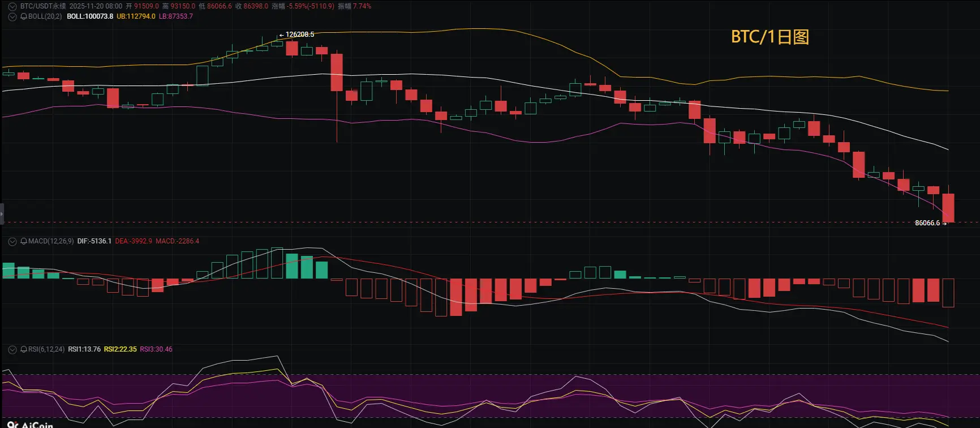Image resolution: width=980 pixels, height=428 pixels.
Task: Open RSI(6,12,24) indicator settings label
Action: coord(46,349)
